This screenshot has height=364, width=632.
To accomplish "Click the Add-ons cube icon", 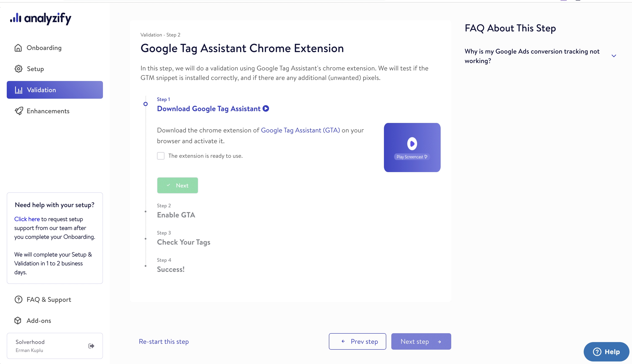I will [x=18, y=321].
